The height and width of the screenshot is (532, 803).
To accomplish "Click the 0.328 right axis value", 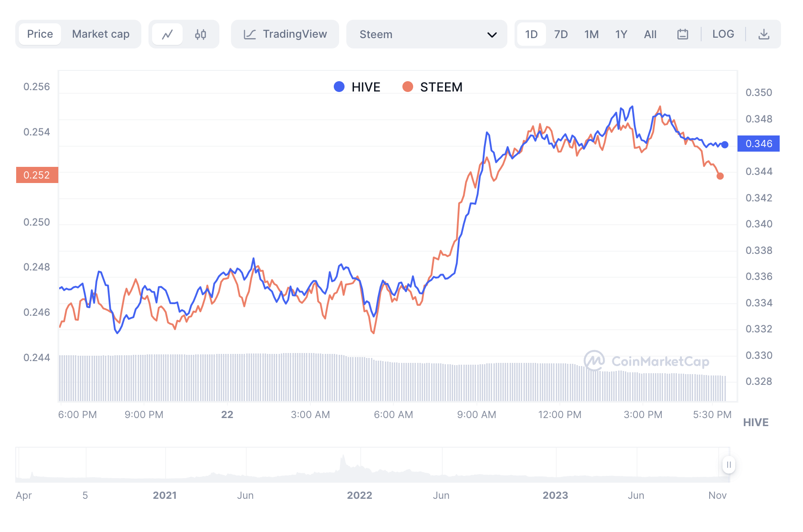I will [x=759, y=381].
